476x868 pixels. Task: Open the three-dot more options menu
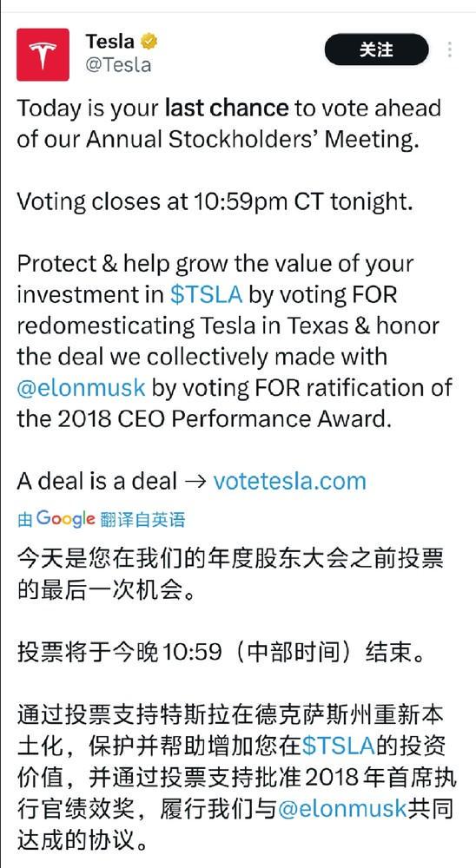click(449, 49)
